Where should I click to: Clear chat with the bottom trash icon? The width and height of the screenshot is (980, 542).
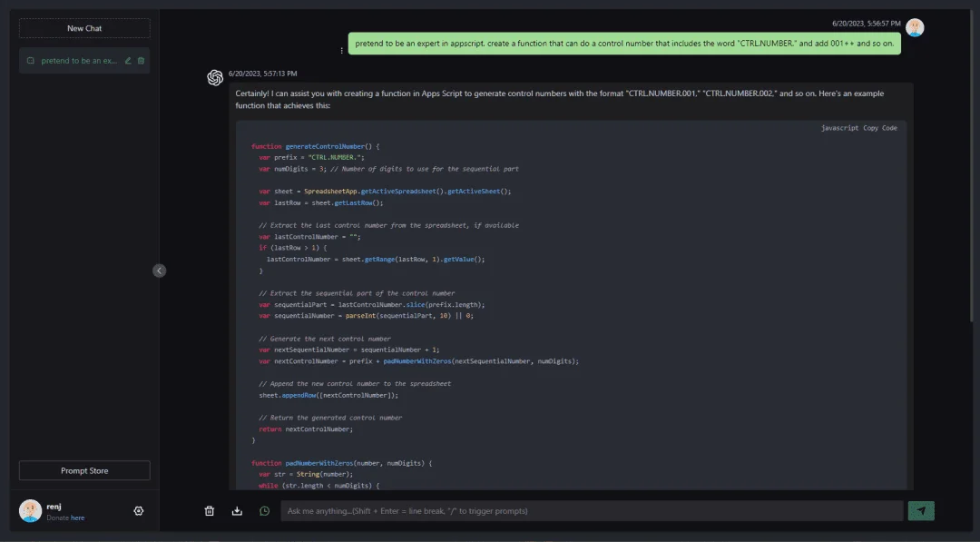[210, 511]
